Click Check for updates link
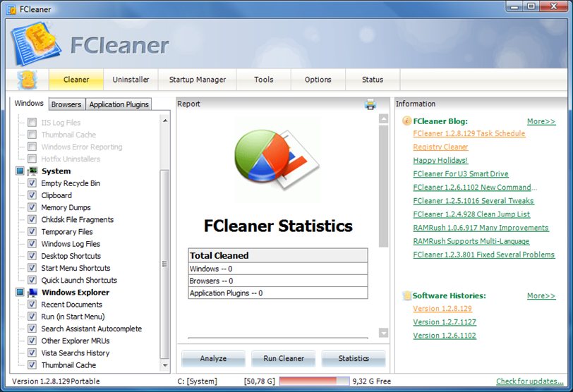 pos(529,381)
